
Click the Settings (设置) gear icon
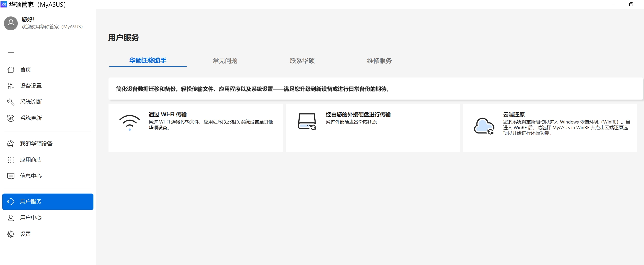[x=11, y=234]
